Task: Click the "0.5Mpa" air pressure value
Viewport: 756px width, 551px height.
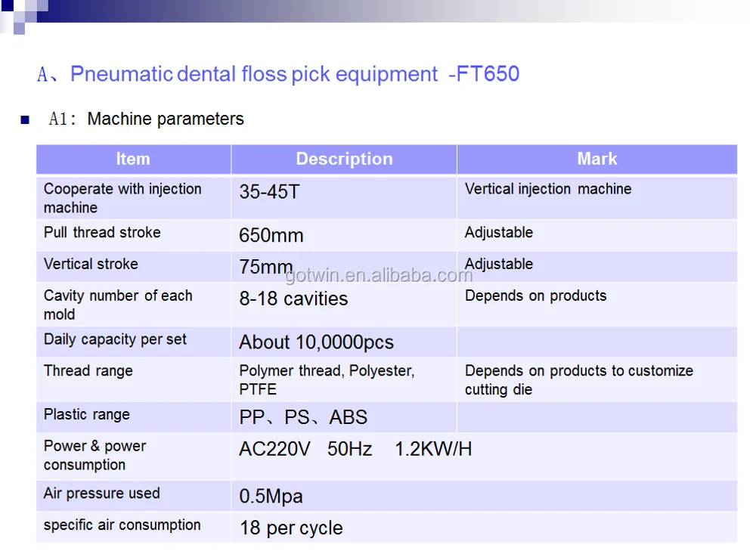Action: click(271, 497)
